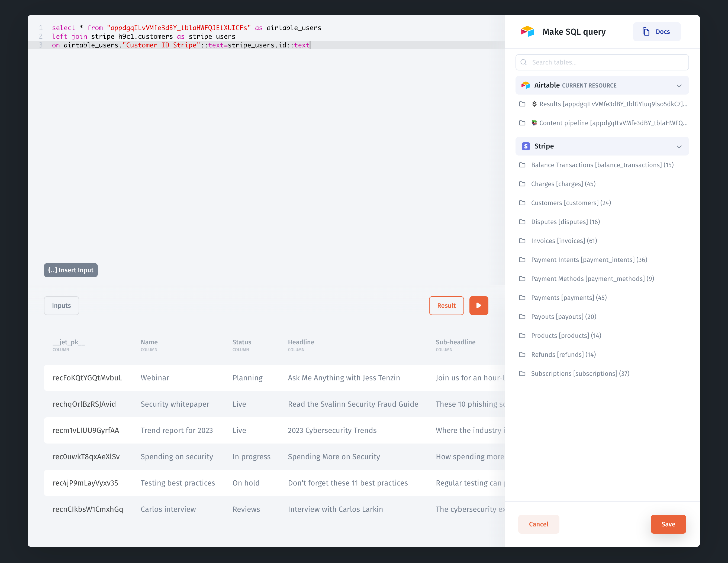Click the Insert Input button

(x=71, y=270)
